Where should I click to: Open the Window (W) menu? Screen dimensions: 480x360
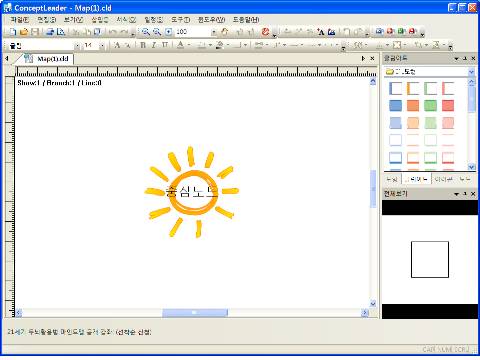click(211, 20)
